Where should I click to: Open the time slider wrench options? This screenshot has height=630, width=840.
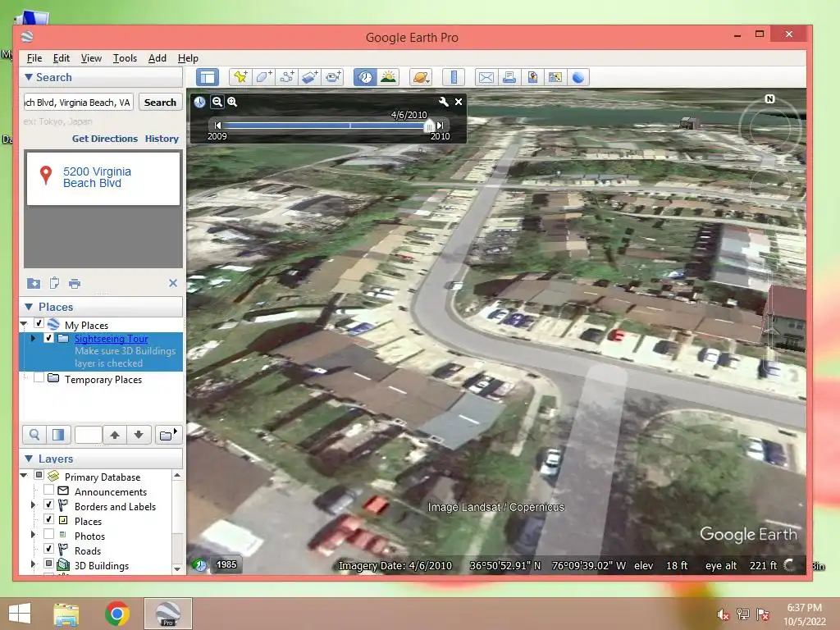point(443,101)
